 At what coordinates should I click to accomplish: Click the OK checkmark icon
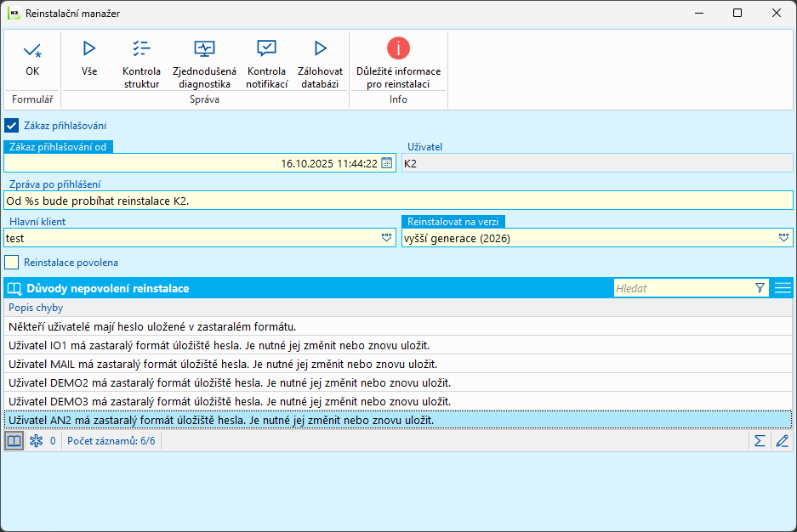pos(32,50)
